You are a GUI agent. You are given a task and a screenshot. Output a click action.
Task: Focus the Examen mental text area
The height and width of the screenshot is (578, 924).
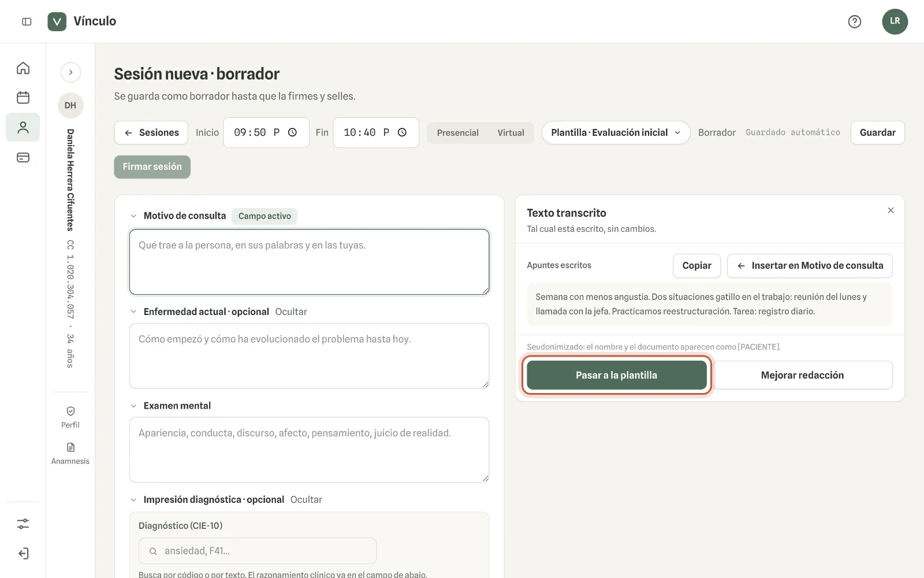coord(309,450)
